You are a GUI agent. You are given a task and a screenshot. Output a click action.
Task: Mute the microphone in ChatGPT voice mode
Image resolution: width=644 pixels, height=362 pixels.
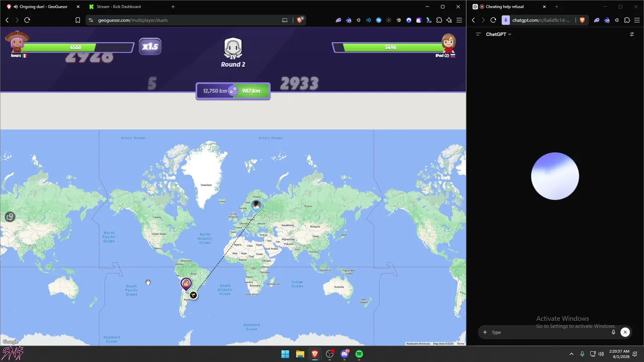613,332
